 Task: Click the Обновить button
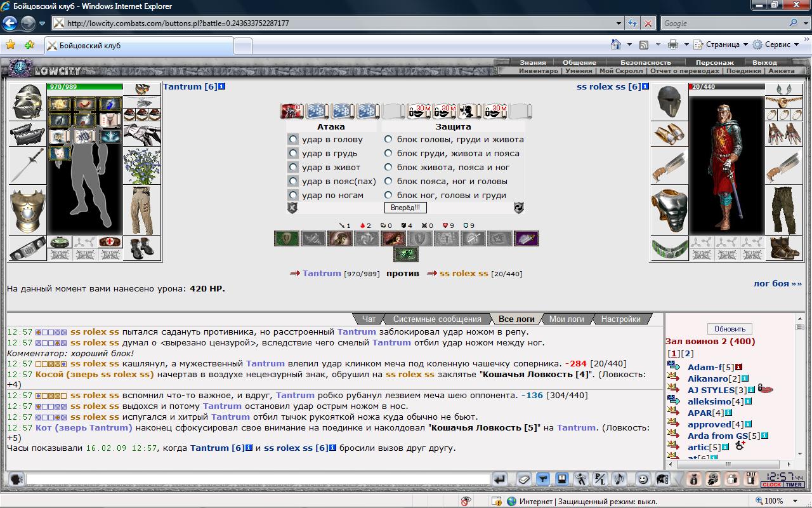pos(730,329)
